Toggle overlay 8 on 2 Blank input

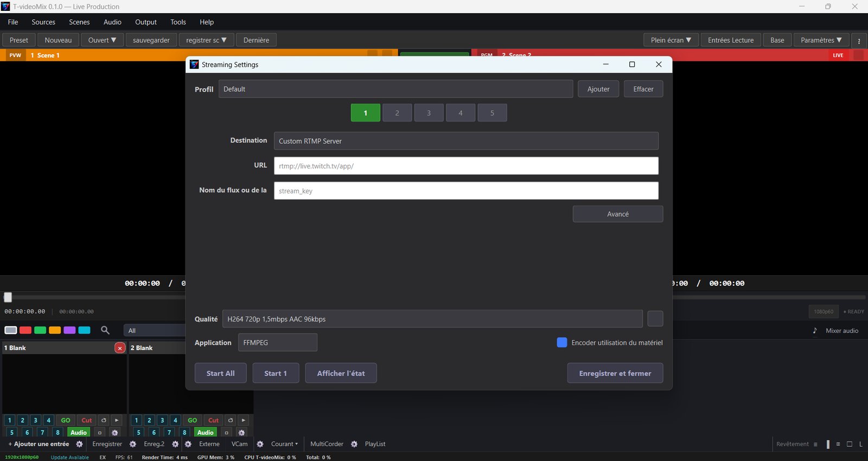click(x=184, y=433)
